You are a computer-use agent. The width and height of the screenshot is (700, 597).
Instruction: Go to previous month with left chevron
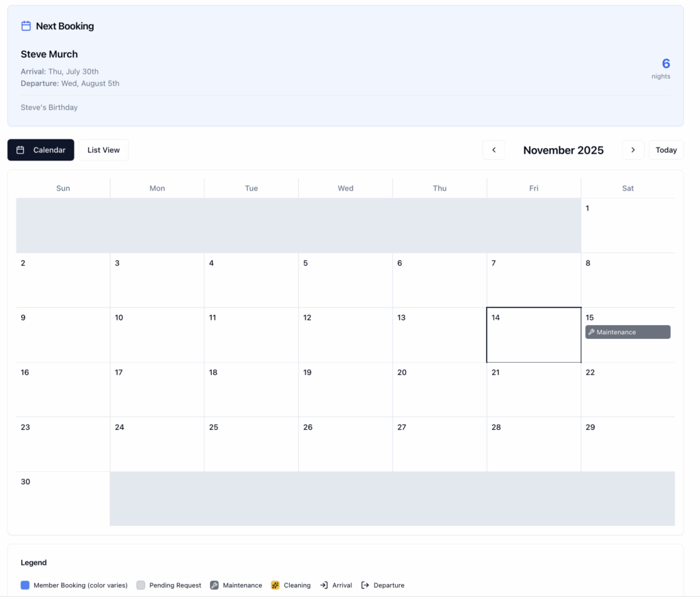click(x=494, y=150)
